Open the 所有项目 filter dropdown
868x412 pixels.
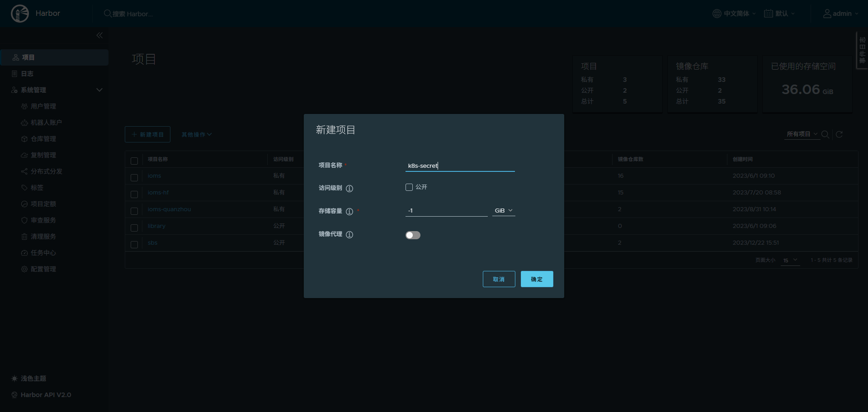[802, 134]
